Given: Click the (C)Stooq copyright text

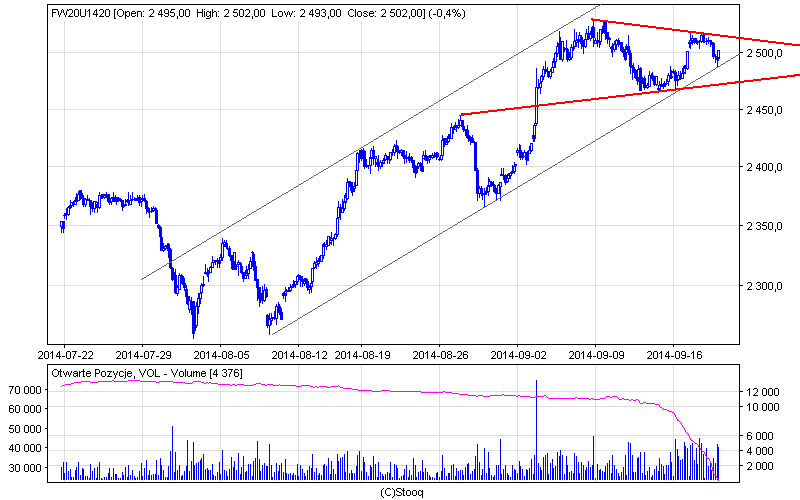Looking at the screenshot, I should point(402,492).
